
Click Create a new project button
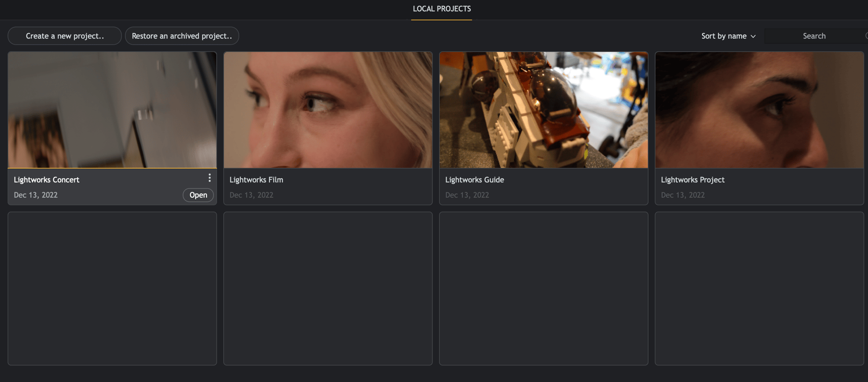[65, 36]
